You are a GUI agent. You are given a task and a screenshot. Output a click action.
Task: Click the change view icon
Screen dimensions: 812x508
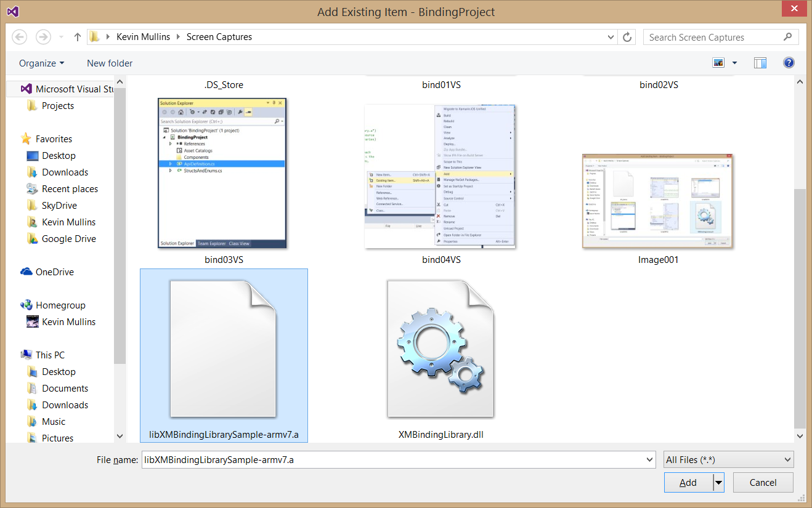pos(718,63)
